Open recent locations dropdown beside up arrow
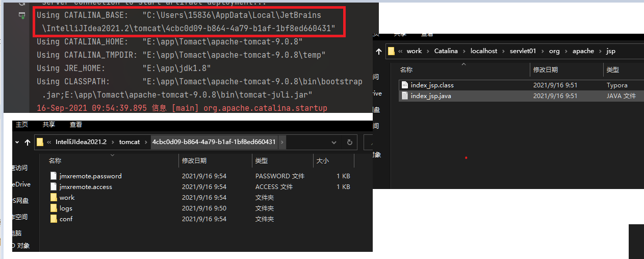Screen dimensions: 644x259 click(17, 143)
